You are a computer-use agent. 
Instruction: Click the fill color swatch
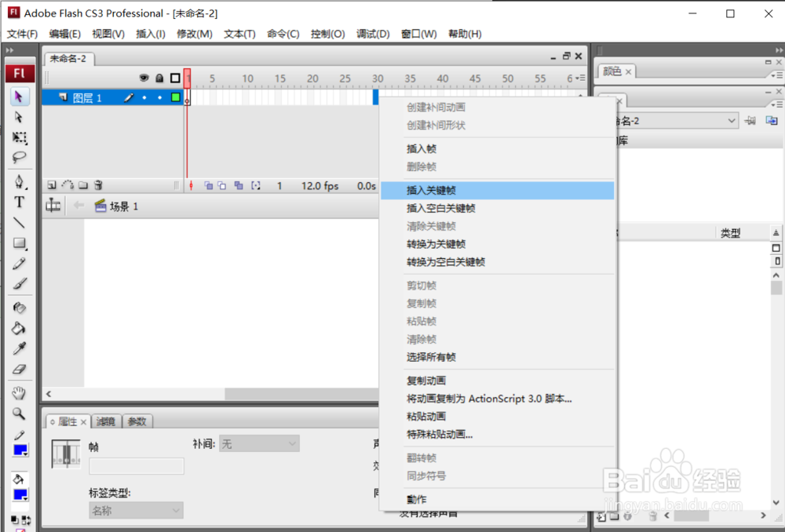[x=20, y=494]
